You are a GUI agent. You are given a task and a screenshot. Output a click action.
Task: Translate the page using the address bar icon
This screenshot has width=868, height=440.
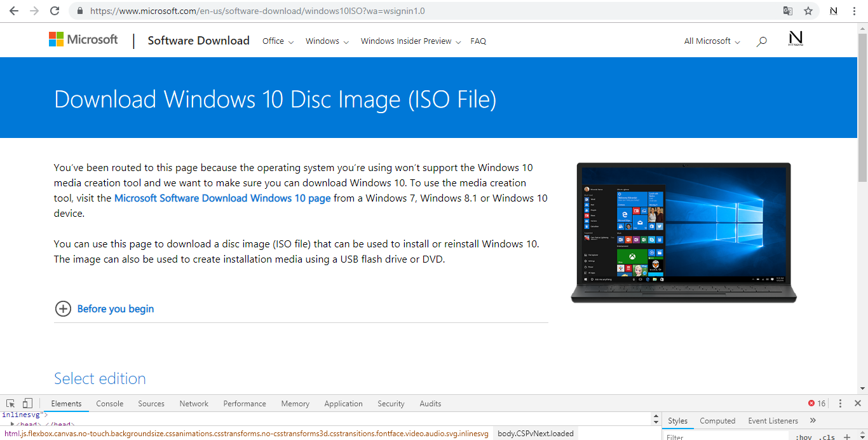[x=788, y=11]
